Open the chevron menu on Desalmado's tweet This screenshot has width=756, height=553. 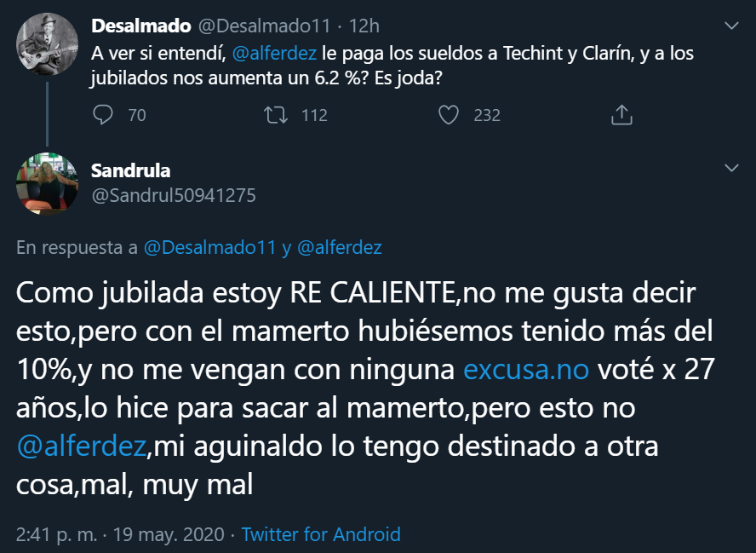pyautogui.click(x=730, y=27)
